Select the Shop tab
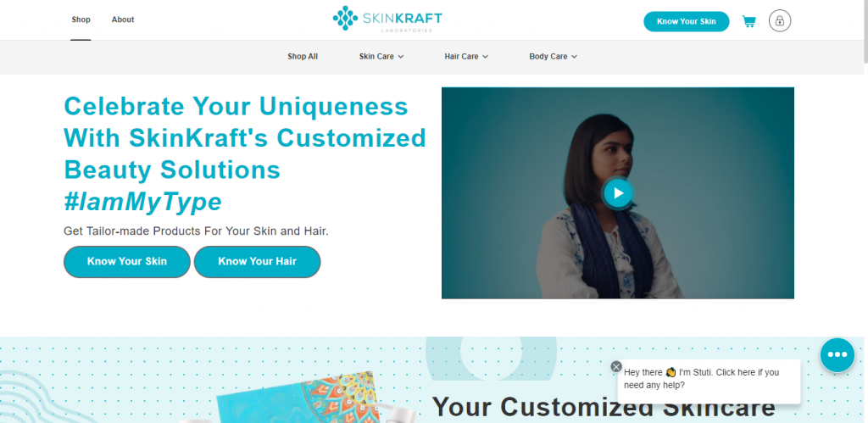The width and height of the screenshot is (868, 423). (x=81, y=20)
